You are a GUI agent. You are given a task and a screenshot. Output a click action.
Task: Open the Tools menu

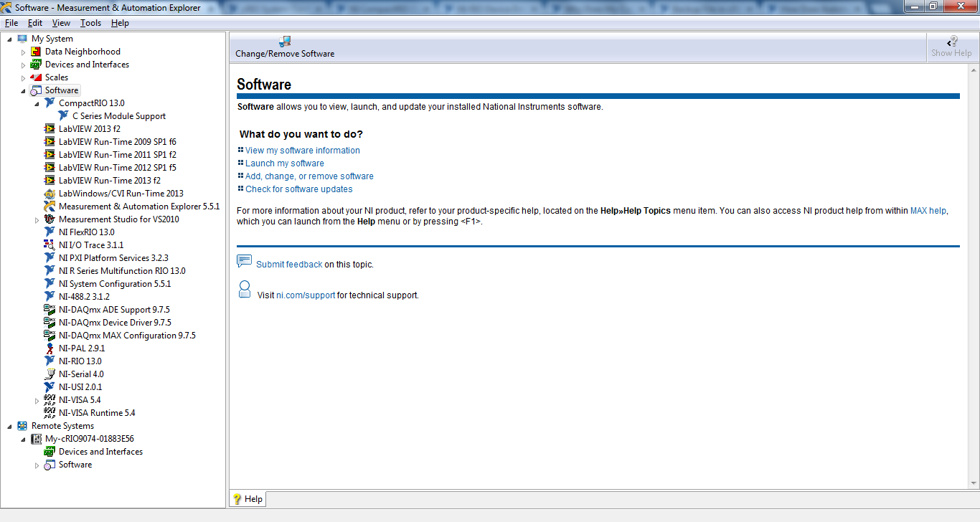click(90, 23)
